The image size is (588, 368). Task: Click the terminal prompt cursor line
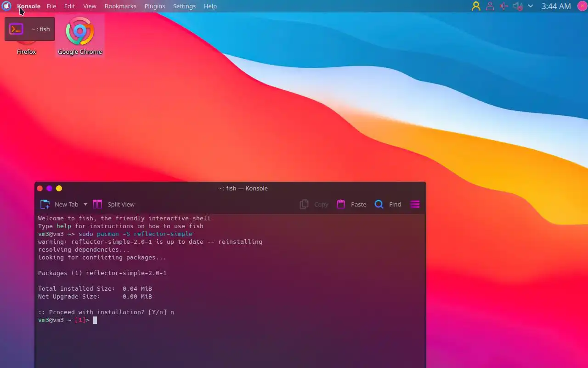68,320
